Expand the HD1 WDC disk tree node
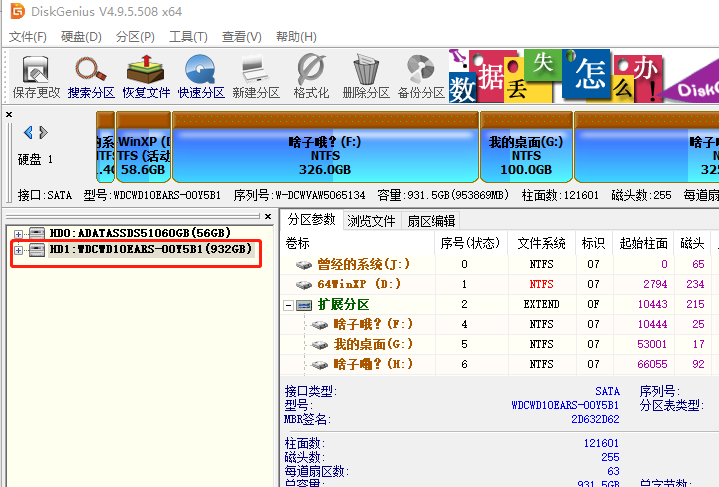 pyautogui.click(x=19, y=249)
